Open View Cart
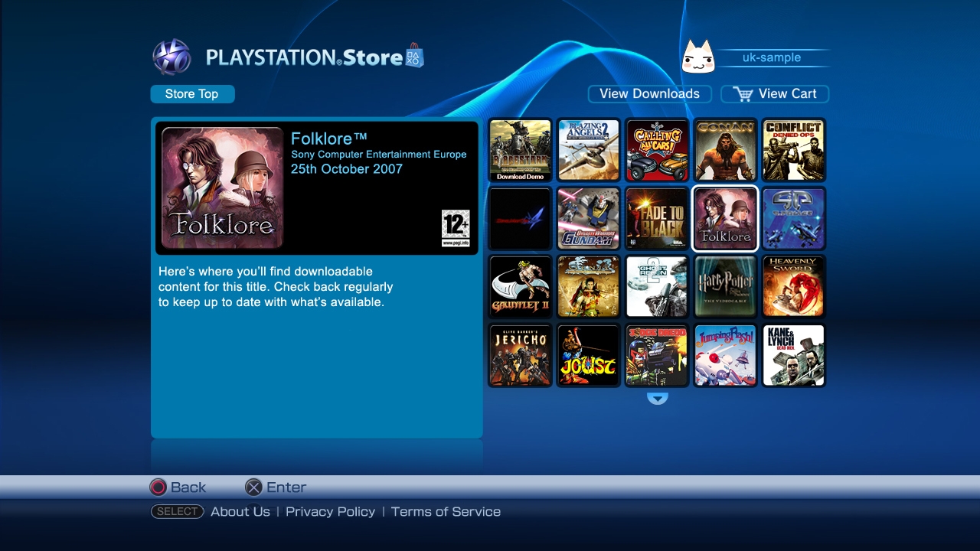 [775, 94]
